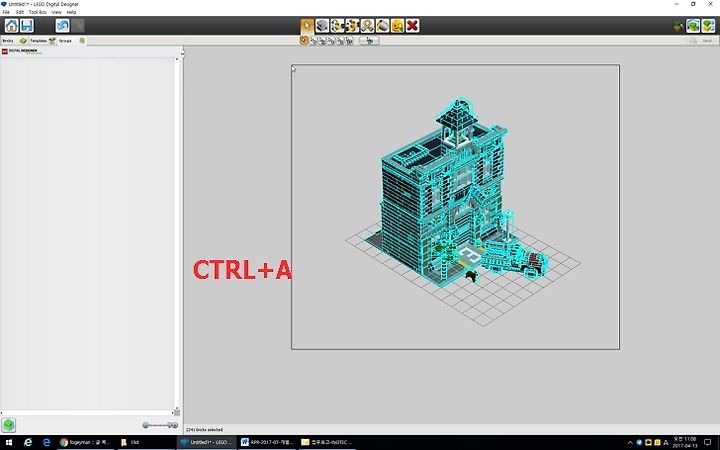Choose the Hide tool minifigure head

(x=398, y=26)
